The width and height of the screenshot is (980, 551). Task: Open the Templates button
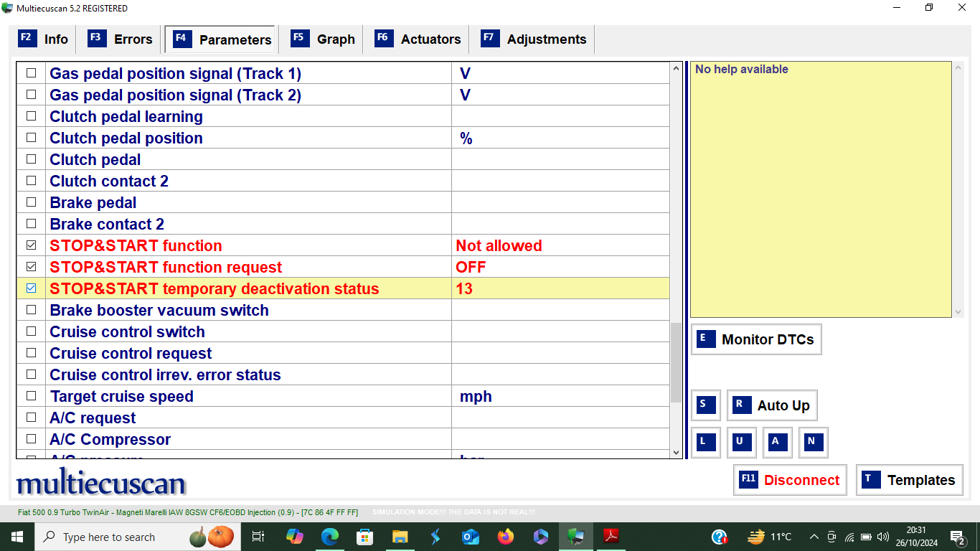coord(909,480)
